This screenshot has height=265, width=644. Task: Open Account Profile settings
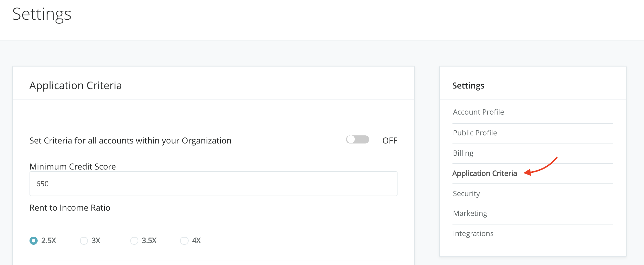478,112
